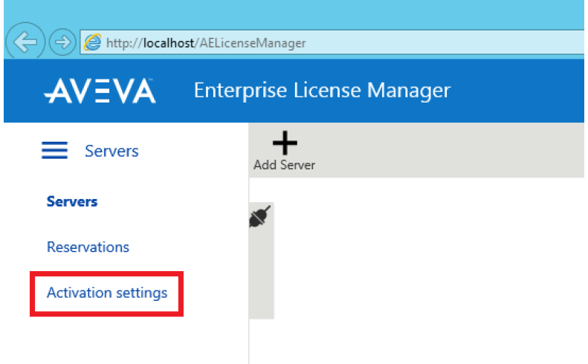The width and height of the screenshot is (588, 364).
Task: Focus the localhost/AELicenseManager address field
Action: [332, 42]
